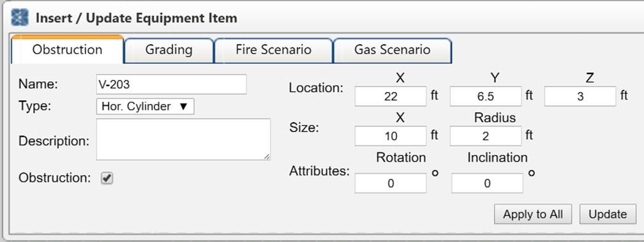Screen dimensions: 644x242
Task: Click the Apply to All button
Action: coord(533,214)
